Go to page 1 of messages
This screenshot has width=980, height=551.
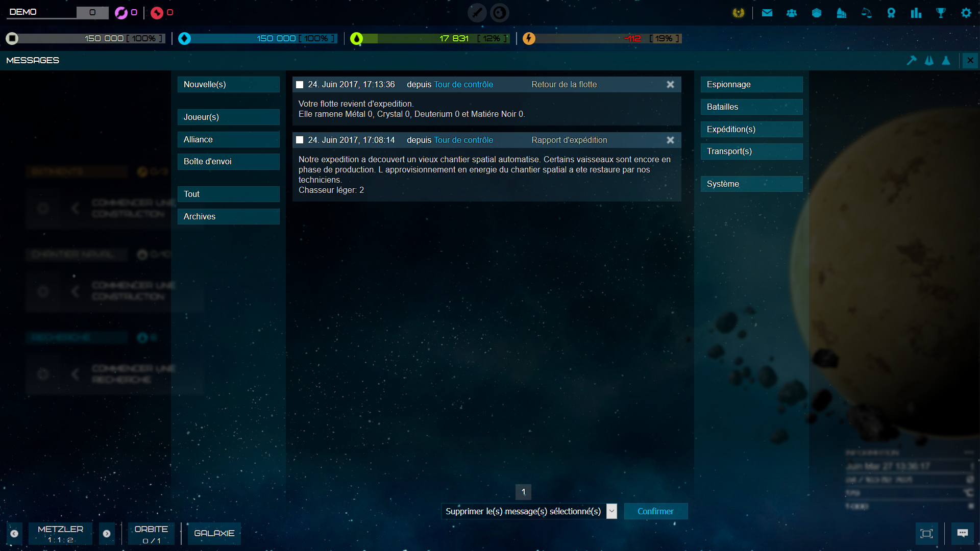(523, 492)
